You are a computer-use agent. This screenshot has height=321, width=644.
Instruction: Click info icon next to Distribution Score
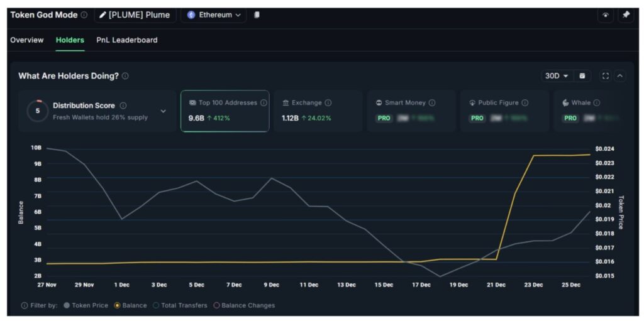click(x=123, y=106)
